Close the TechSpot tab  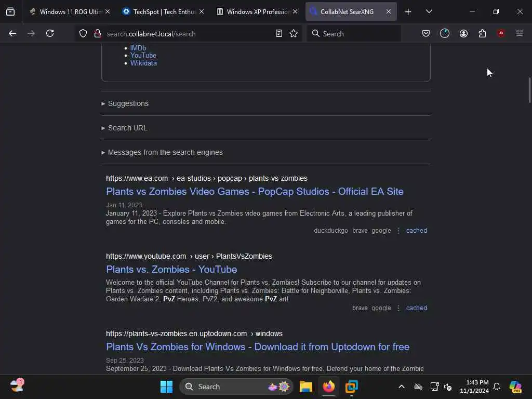[x=202, y=11]
